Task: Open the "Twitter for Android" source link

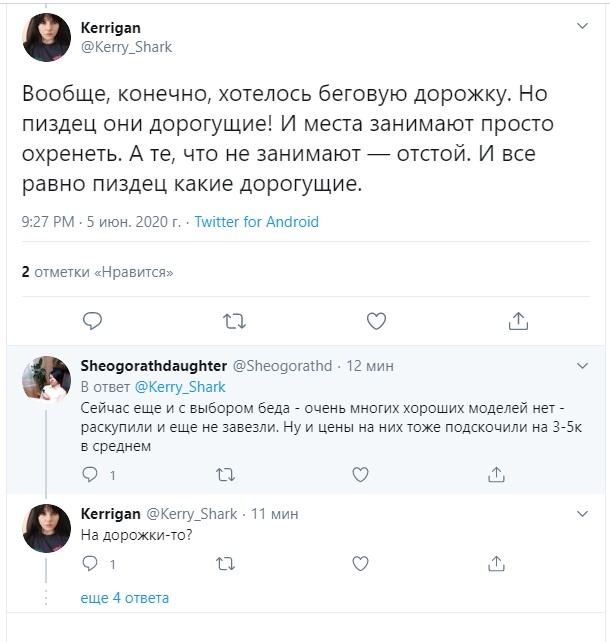Action: point(257,222)
